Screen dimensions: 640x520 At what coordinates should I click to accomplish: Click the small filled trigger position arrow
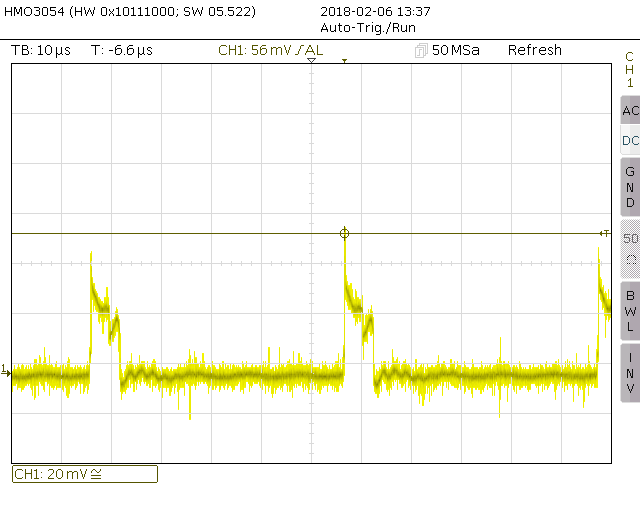(x=344, y=61)
